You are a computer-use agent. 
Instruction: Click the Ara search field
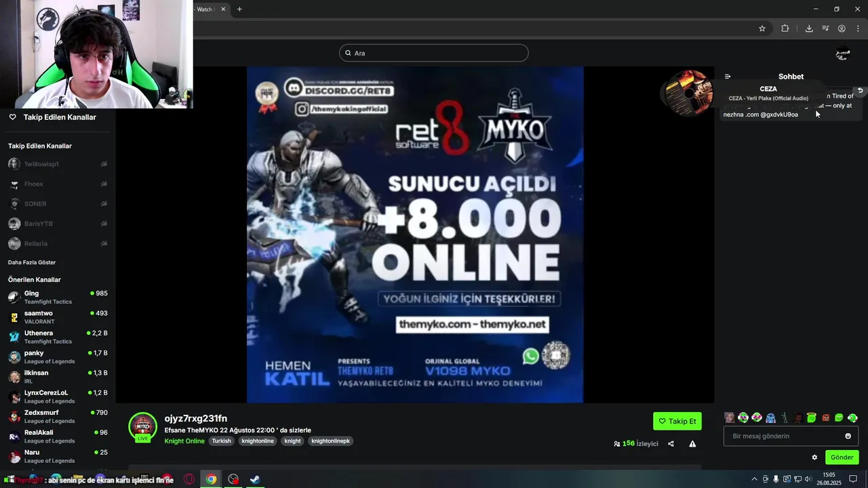(434, 53)
